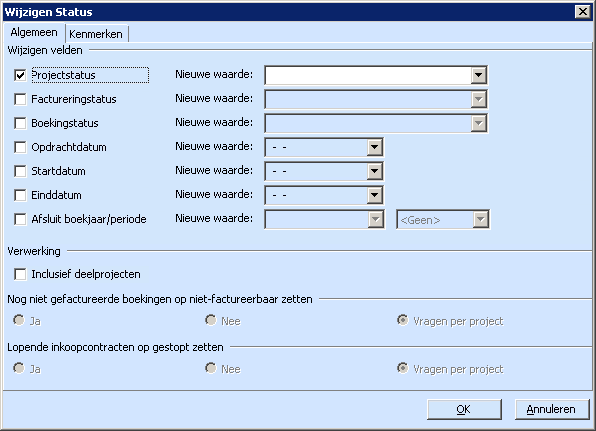Switch to the Kenmerken tab

coord(96,34)
